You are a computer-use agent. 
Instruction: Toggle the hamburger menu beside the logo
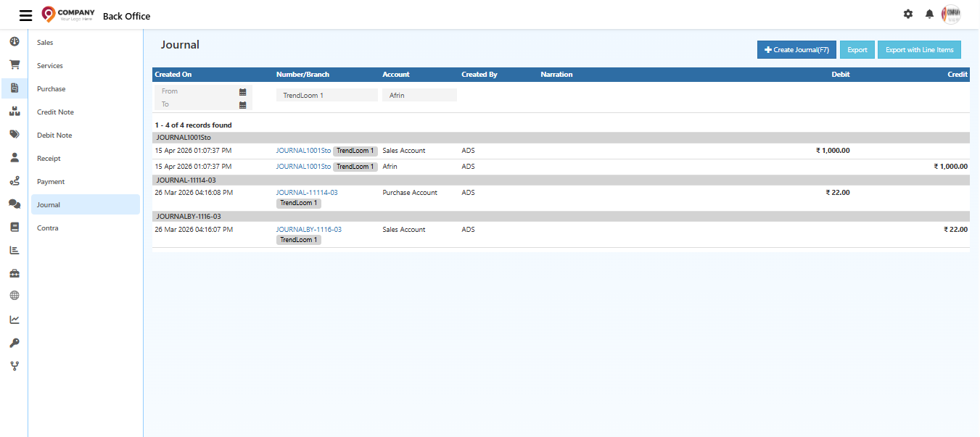(25, 14)
